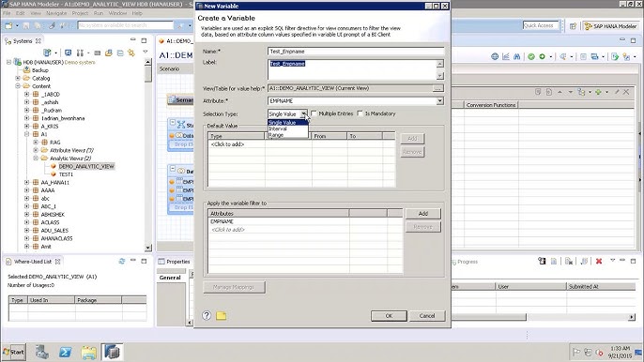
Task: Click the green checkmark validate icon
Action: (x=531, y=56)
